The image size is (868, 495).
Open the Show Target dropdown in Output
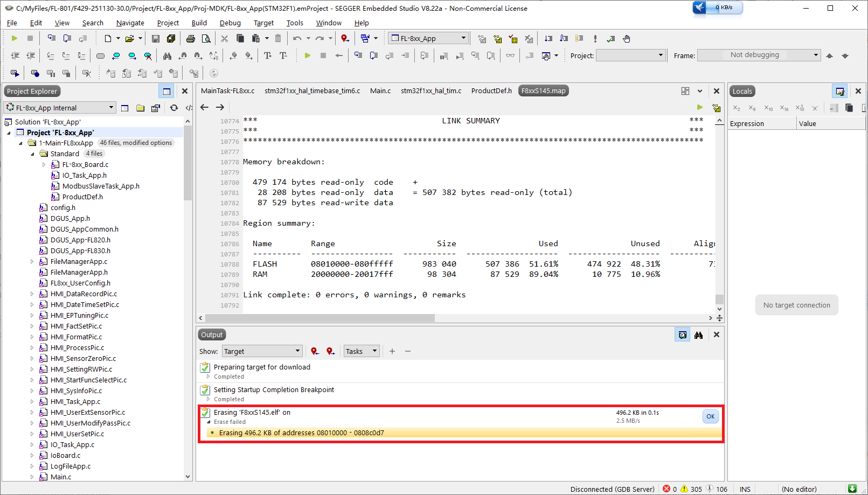point(262,351)
